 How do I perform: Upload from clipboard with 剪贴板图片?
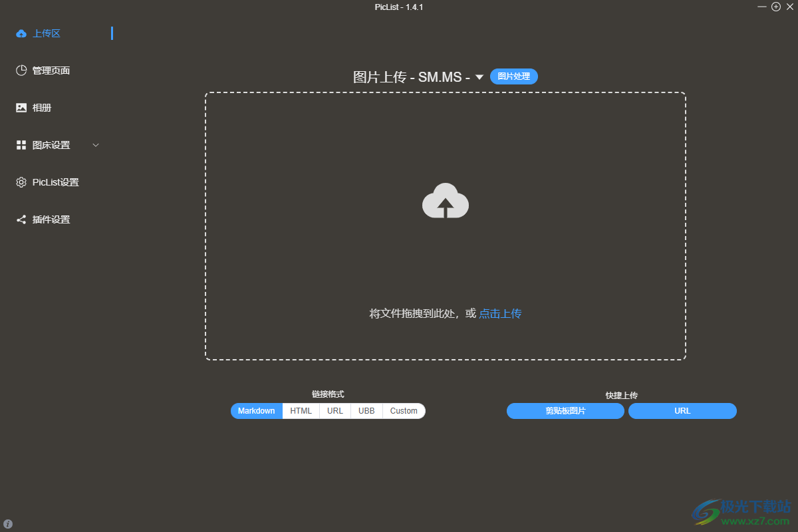[x=565, y=411]
